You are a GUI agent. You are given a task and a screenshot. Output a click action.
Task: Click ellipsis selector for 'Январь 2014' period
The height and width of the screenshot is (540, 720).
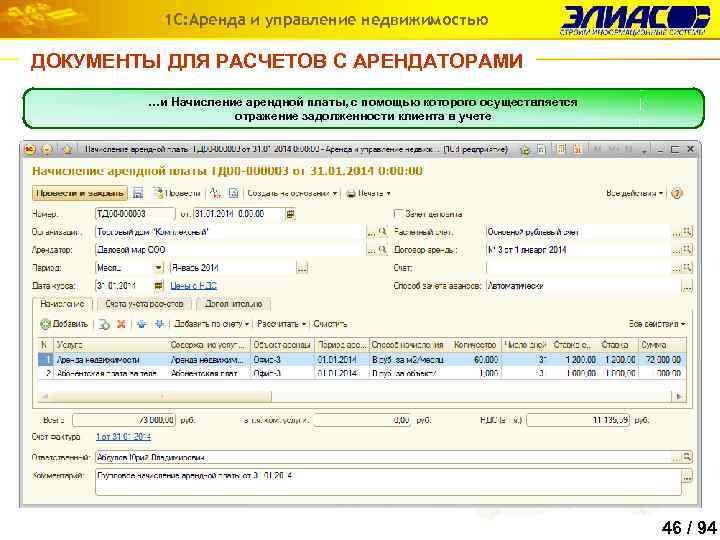302,268
